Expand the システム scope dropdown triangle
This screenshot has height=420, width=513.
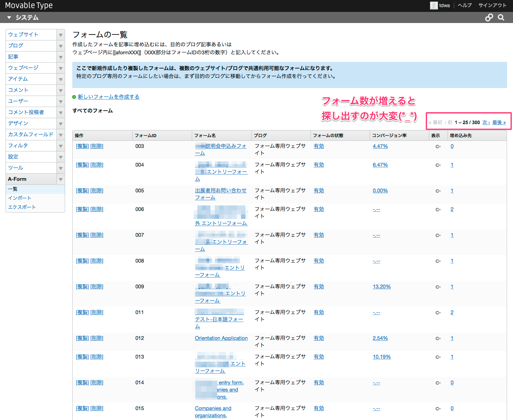tap(9, 17)
